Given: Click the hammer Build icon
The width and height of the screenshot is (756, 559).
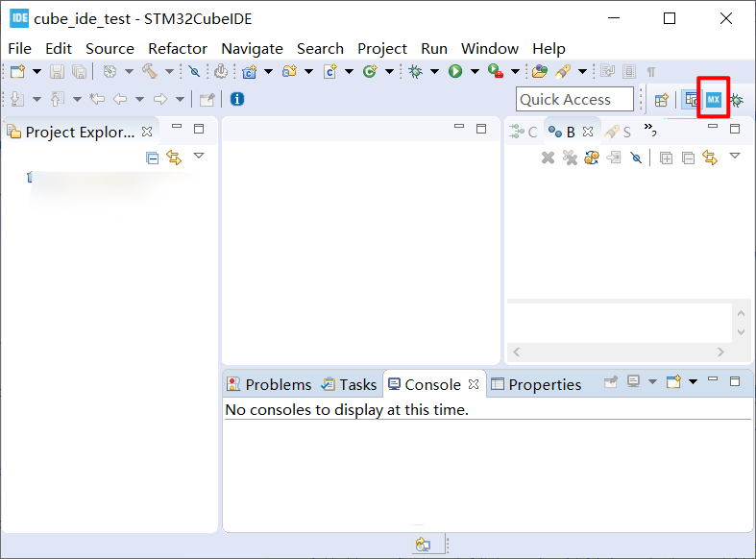Looking at the screenshot, I should (x=150, y=71).
